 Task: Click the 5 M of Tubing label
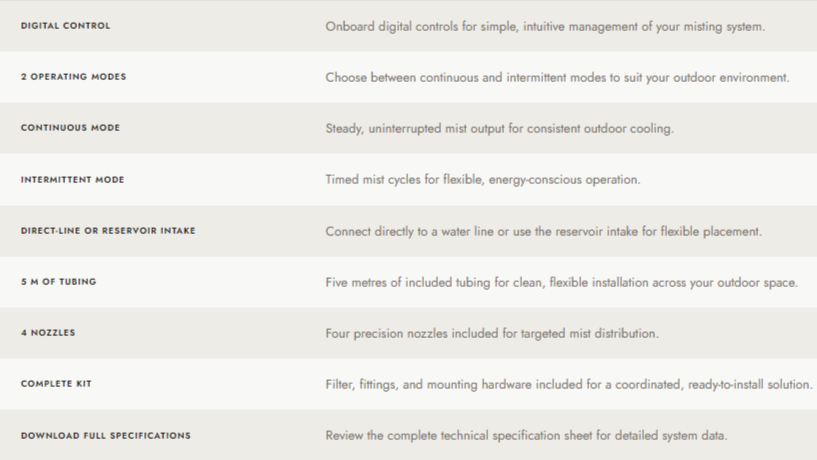(x=58, y=282)
